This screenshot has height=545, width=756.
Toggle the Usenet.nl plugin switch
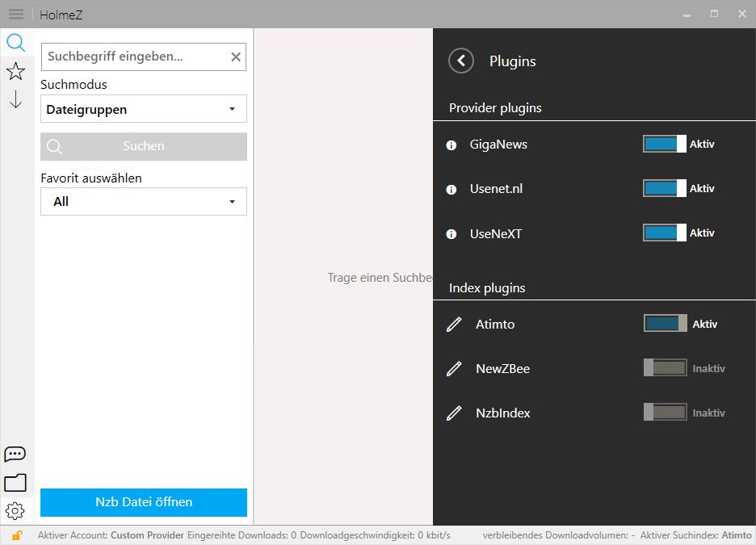pyautogui.click(x=665, y=188)
